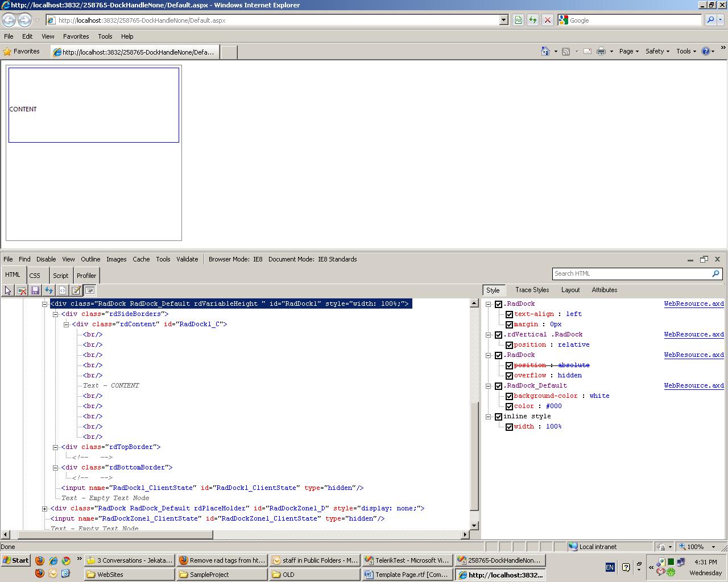Toggle the overflow hidden property checkbox
The height and width of the screenshot is (582, 728).
509,376
